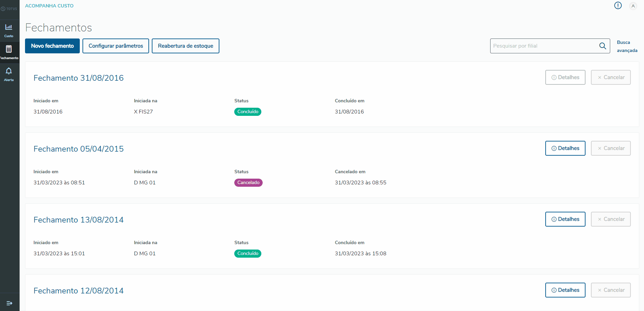
Task: Click D MG 01 in Fechamento 05/04/2015
Action: tap(145, 183)
